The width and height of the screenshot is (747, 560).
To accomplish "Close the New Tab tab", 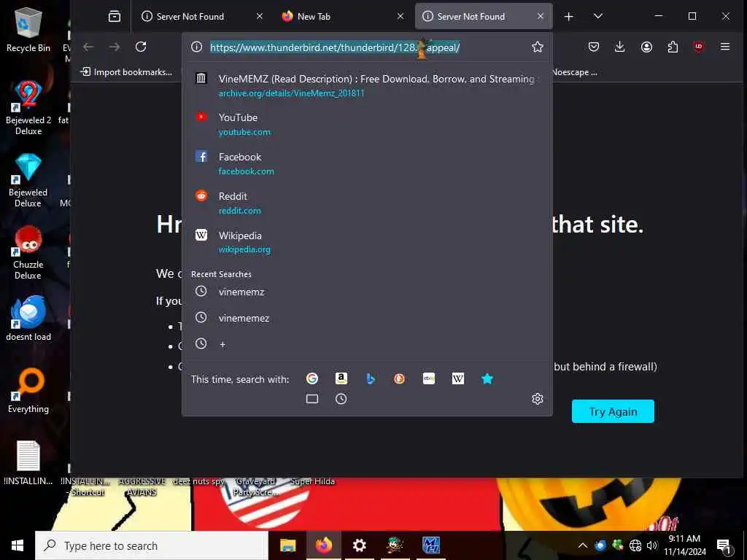I will click(x=400, y=16).
